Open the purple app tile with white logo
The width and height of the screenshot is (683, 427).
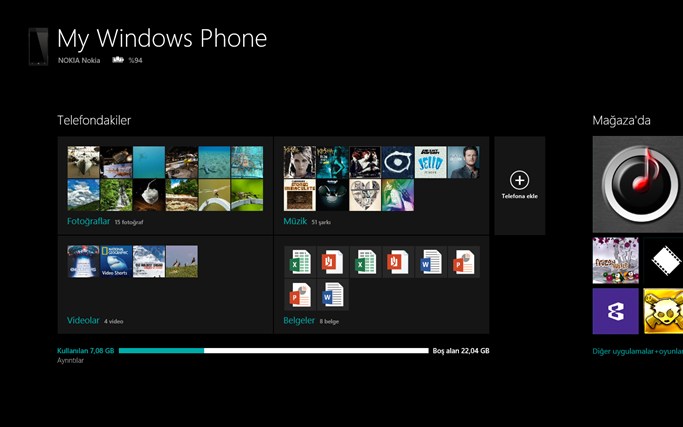coord(615,311)
